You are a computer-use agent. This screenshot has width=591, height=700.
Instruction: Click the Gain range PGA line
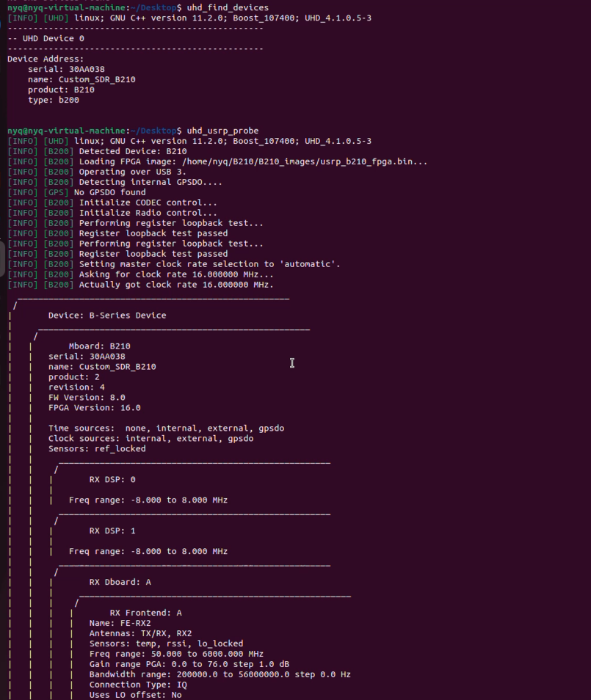189,665
